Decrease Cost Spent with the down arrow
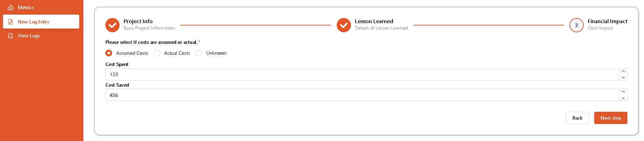This screenshot has height=141, width=644. pos(623,77)
